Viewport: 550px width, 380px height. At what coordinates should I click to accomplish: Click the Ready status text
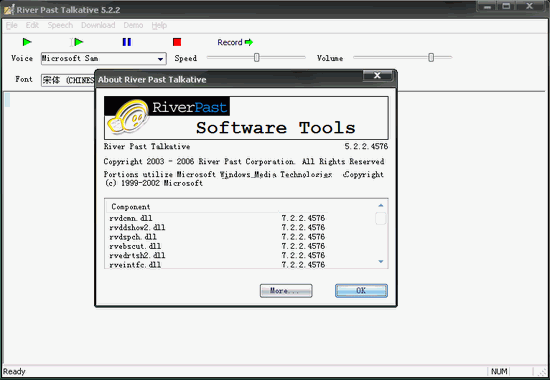click(x=14, y=371)
